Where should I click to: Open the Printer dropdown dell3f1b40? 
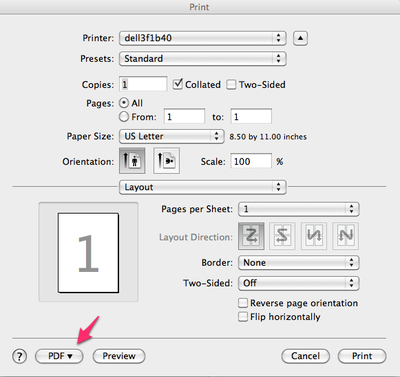tap(203, 38)
